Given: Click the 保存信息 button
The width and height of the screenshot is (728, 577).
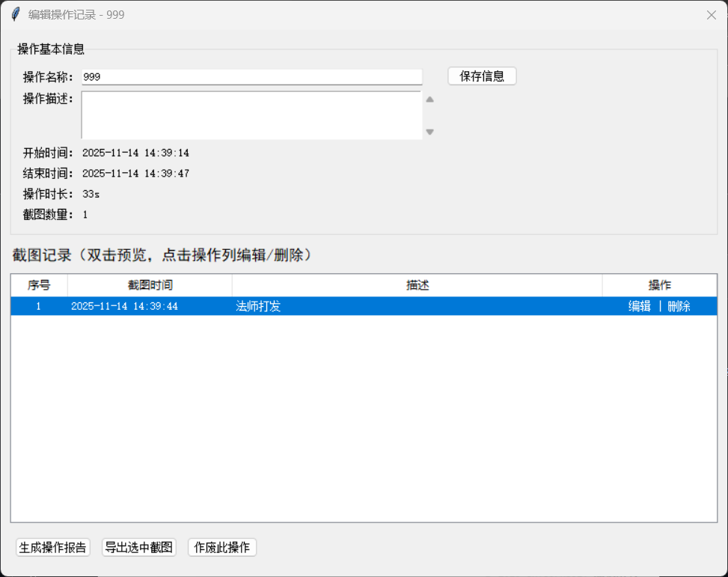Looking at the screenshot, I should pos(482,76).
